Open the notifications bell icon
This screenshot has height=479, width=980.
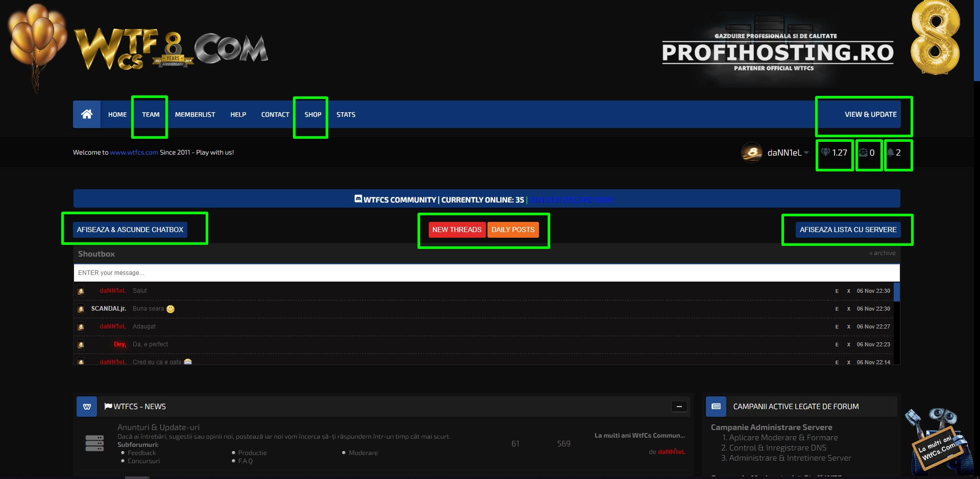pyautogui.click(x=890, y=153)
